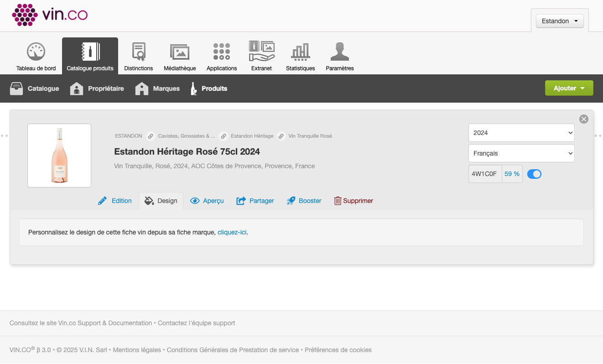Click the 59 % completion indicator
Screen dimensions: 603x364
[x=512, y=174]
